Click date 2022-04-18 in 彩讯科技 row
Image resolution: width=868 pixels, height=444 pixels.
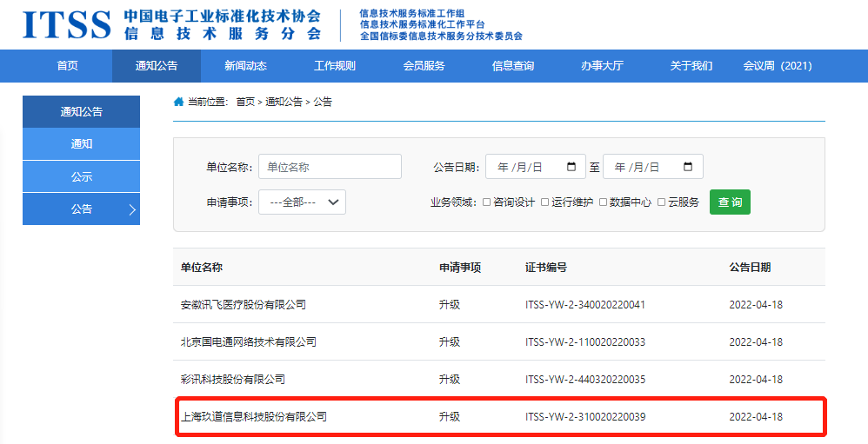(756, 380)
